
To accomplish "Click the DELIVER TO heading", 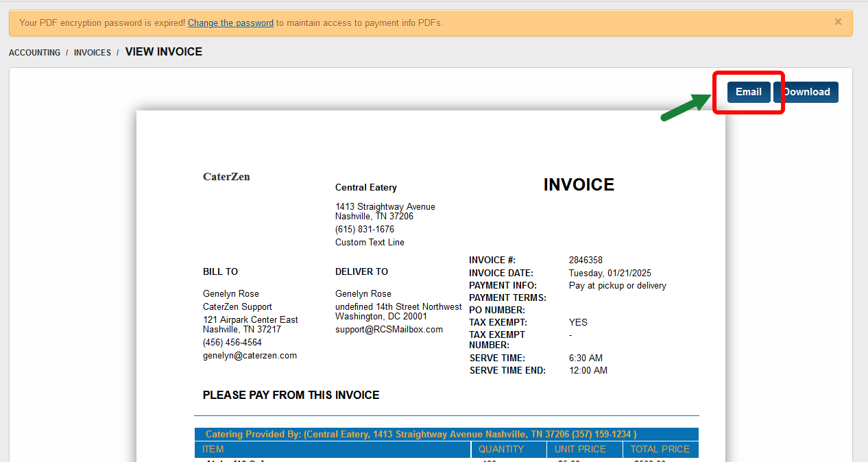I will click(361, 271).
